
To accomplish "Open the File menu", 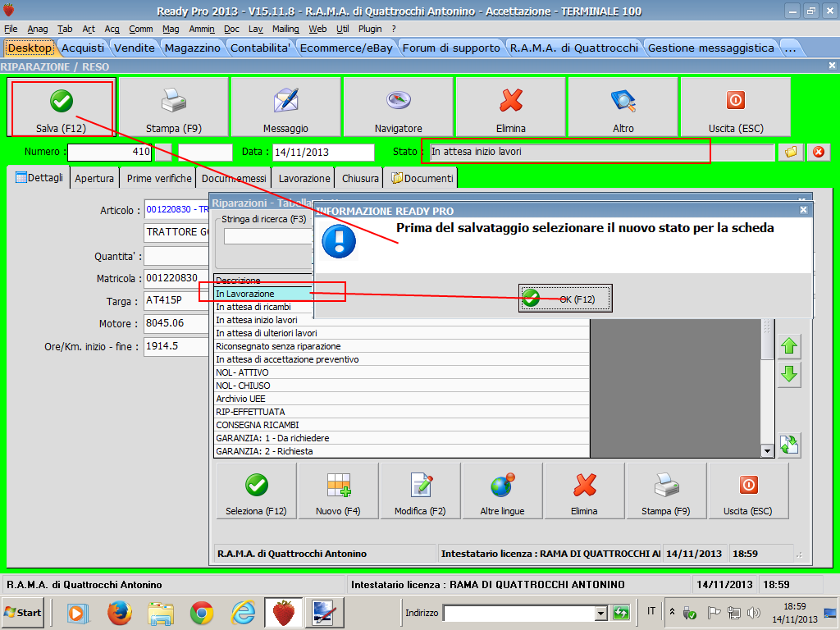I will pos(11,29).
